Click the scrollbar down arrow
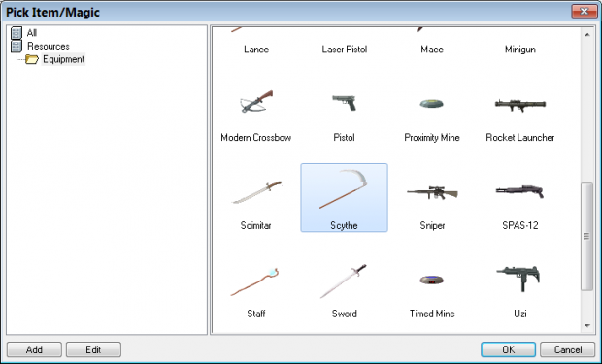Viewport: 602px width, 364px height. 587,325
